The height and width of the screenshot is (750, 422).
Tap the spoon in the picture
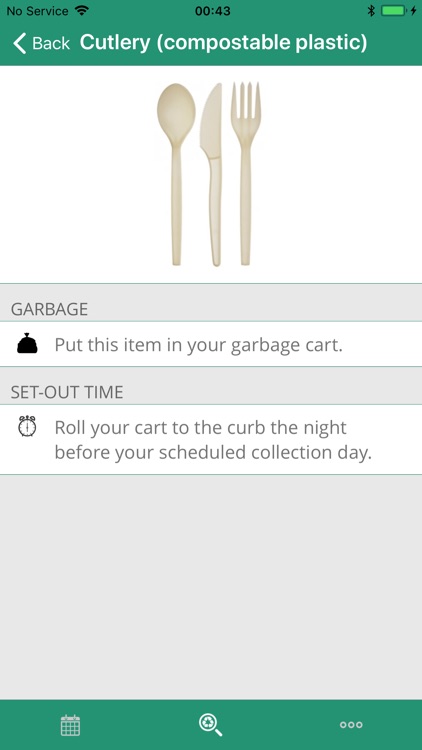[176, 174]
